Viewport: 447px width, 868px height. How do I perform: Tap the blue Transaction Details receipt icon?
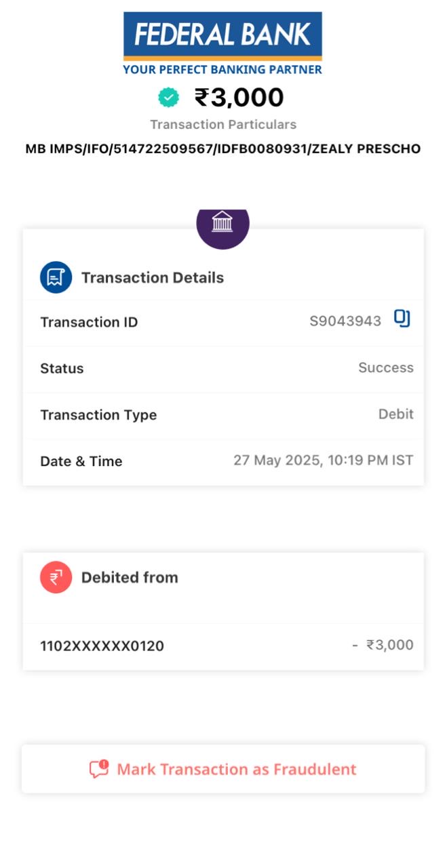pos(56,278)
